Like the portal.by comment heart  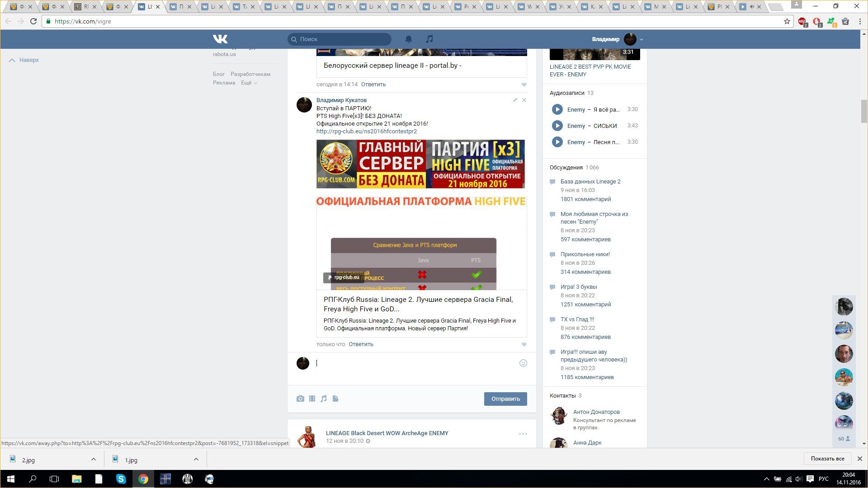[x=524, y=85]
